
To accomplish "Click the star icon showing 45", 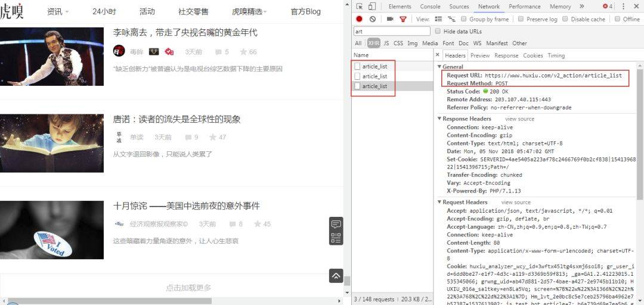I will 258,224.
